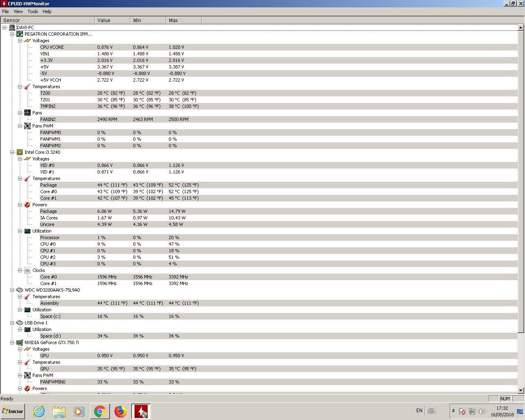The width and height of the screenshot is (525, 420).
Task: Open the file explorer taskbar icon
Action: click(59, 411)
